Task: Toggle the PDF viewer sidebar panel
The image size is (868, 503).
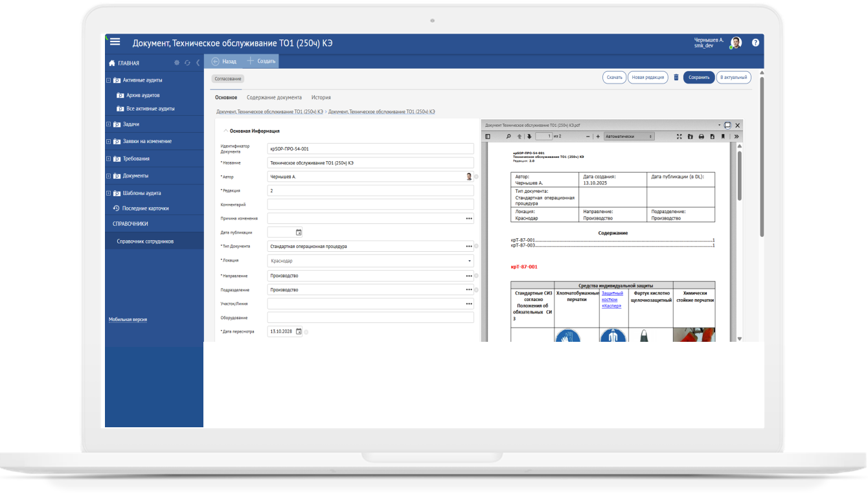Action: 488,137
